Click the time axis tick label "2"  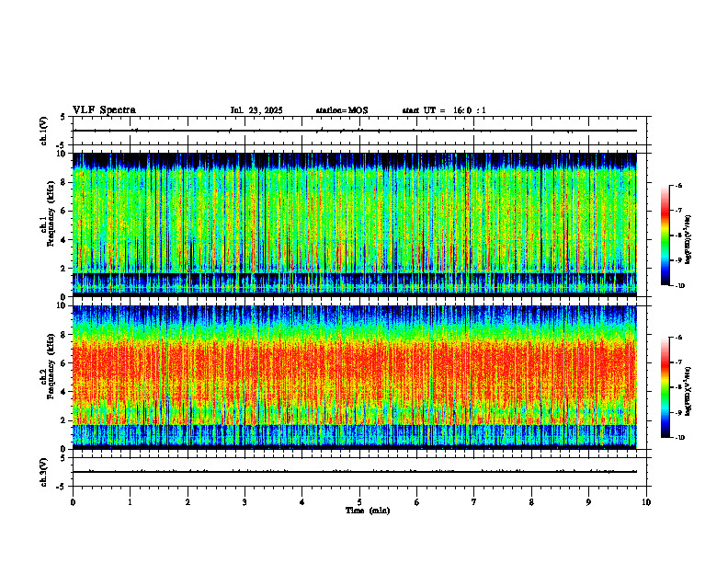(188, 502)
